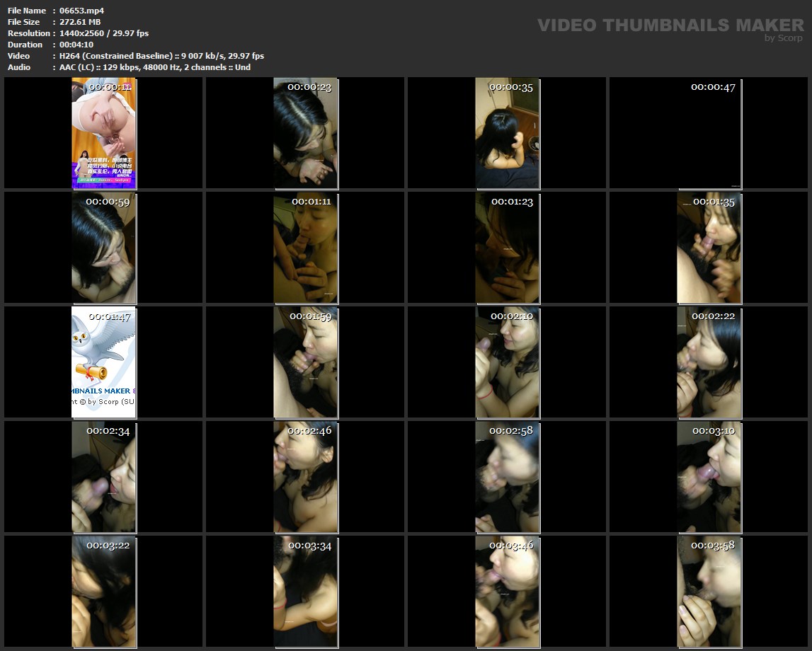Select the last thumbnail at 00:03:58
Screen dimensions: 812x651
tap(709, 592)
